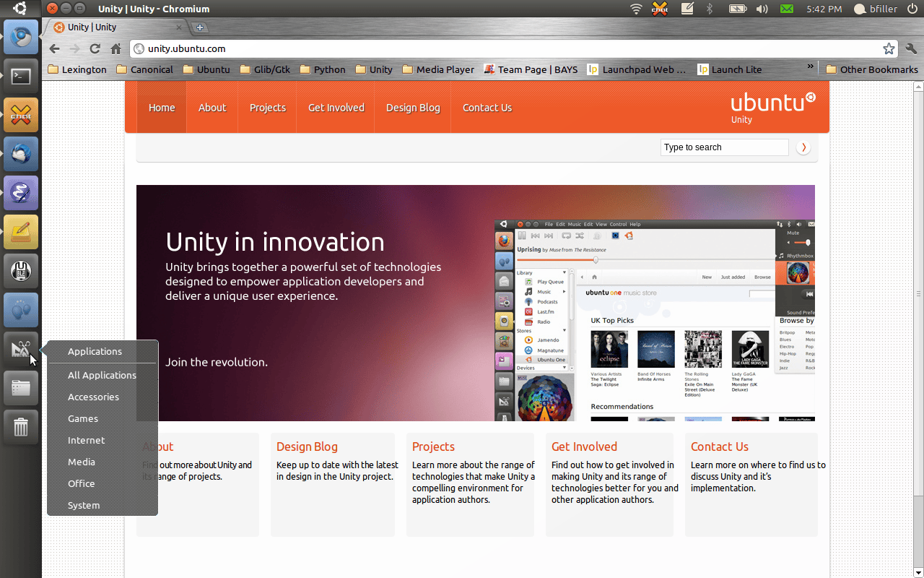
Task: Open the clock showing 5:42 PM
Action: [x=824, y=9]
